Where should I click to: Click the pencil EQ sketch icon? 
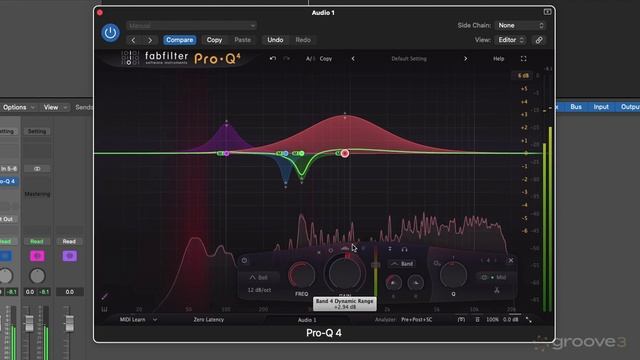coord(104,296)
